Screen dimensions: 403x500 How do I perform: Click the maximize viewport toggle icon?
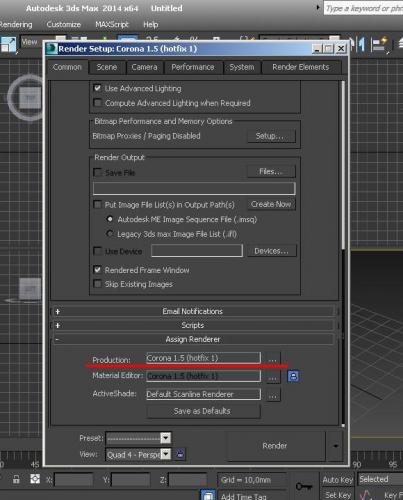[x=8, y=45]
